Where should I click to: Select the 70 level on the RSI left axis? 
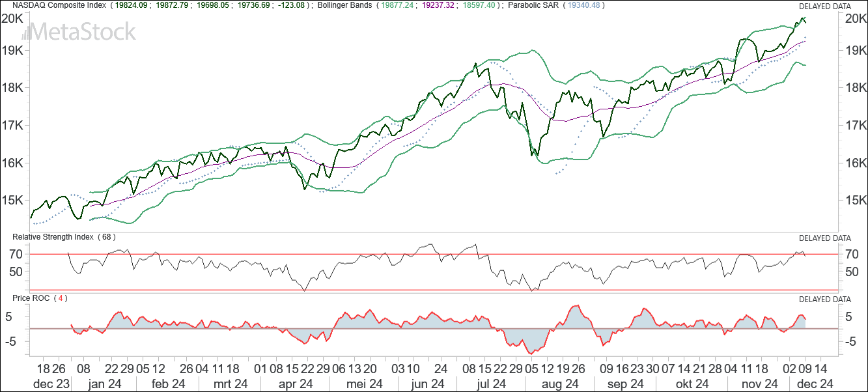point(16,254)
